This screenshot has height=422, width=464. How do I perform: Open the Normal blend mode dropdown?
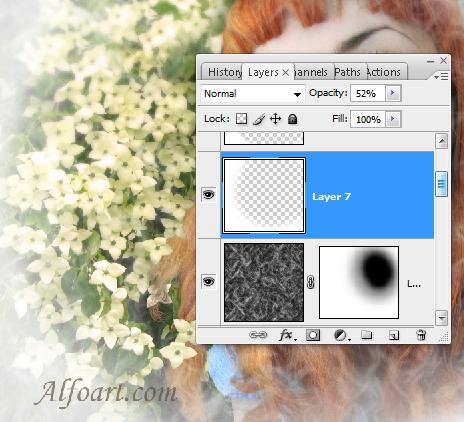click(253, 94)
